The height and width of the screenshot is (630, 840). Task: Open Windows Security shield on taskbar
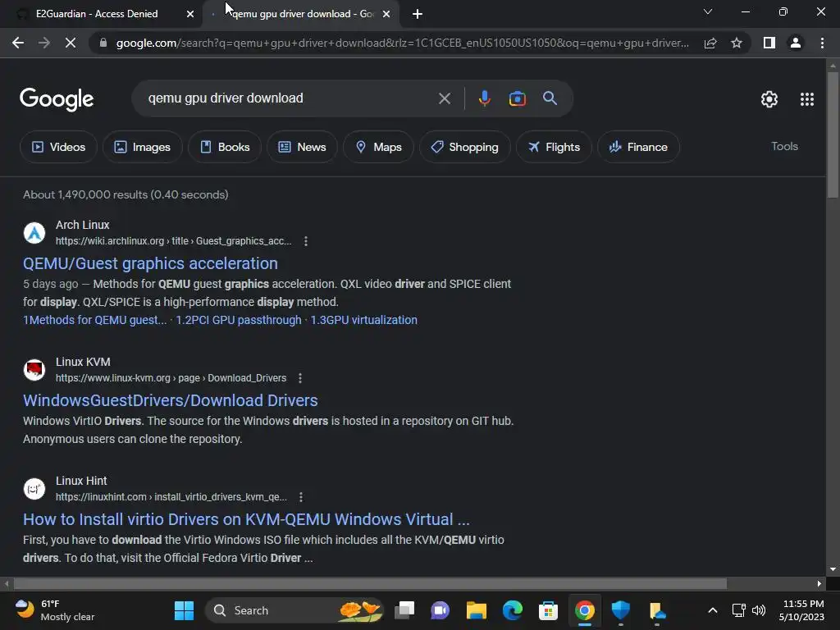[620, 610]
